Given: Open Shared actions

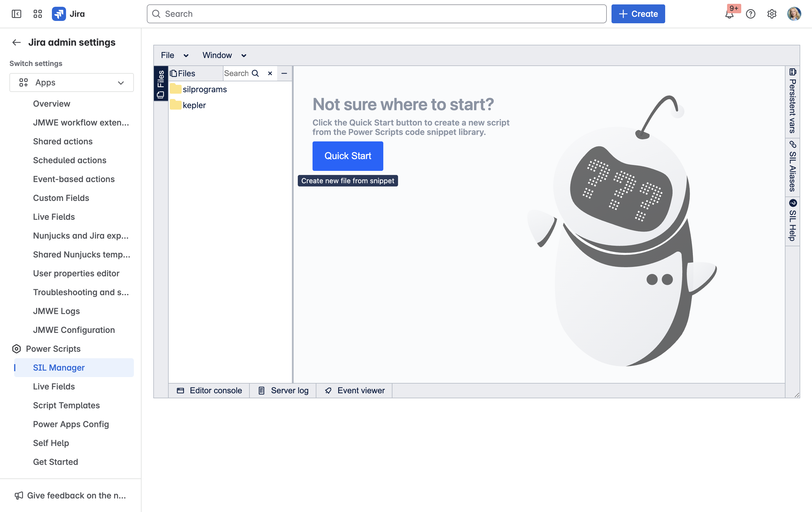Looking at the screenshot, I should (63, 141).
